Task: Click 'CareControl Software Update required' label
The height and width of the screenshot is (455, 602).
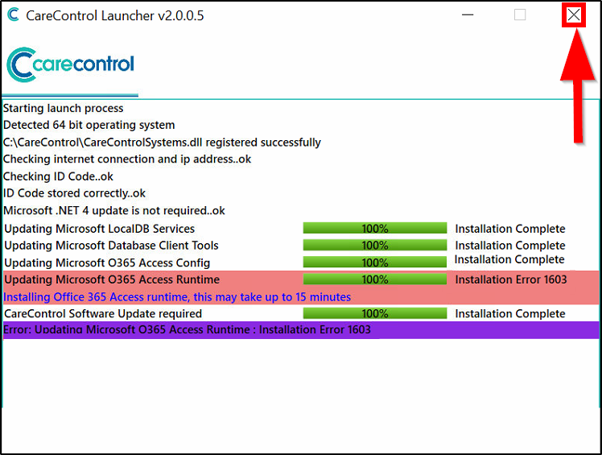Action: pos(103,314)
